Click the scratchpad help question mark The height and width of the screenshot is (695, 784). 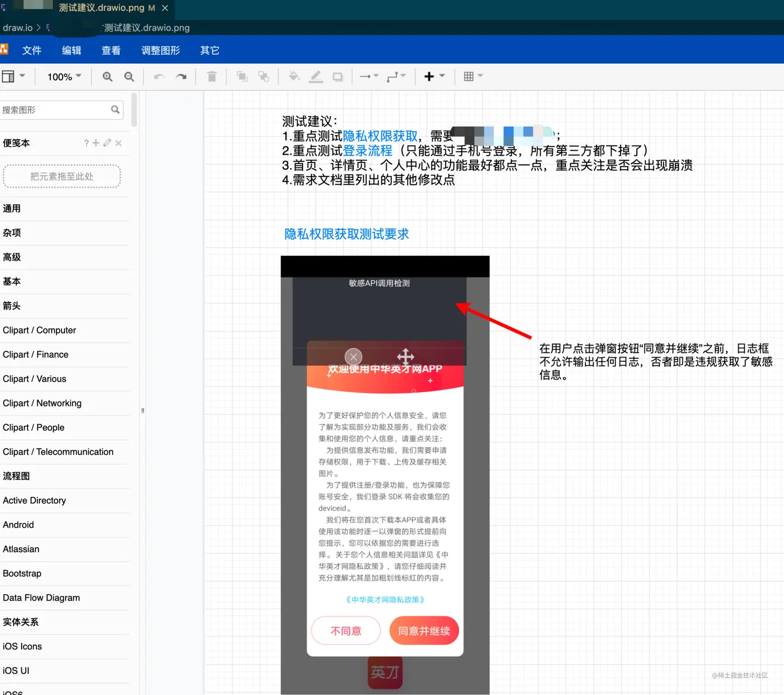click(x=86, y=143)
